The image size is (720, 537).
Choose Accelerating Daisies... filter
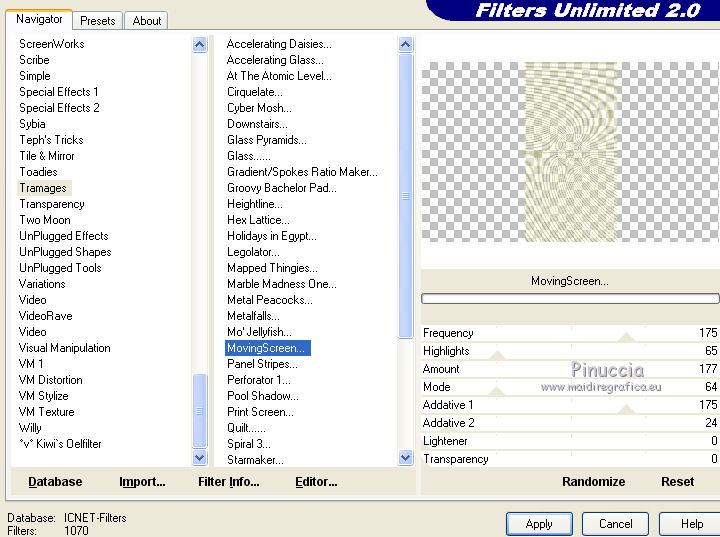(x=279, y=44)
